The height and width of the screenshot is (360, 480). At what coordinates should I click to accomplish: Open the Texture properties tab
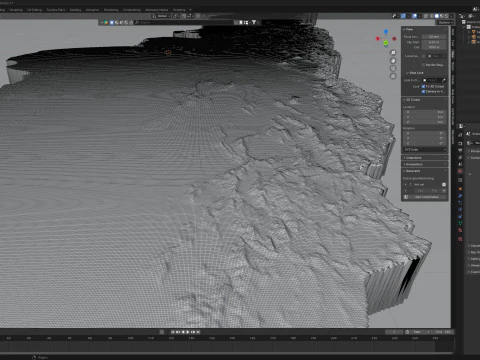[x=460, y=239]
